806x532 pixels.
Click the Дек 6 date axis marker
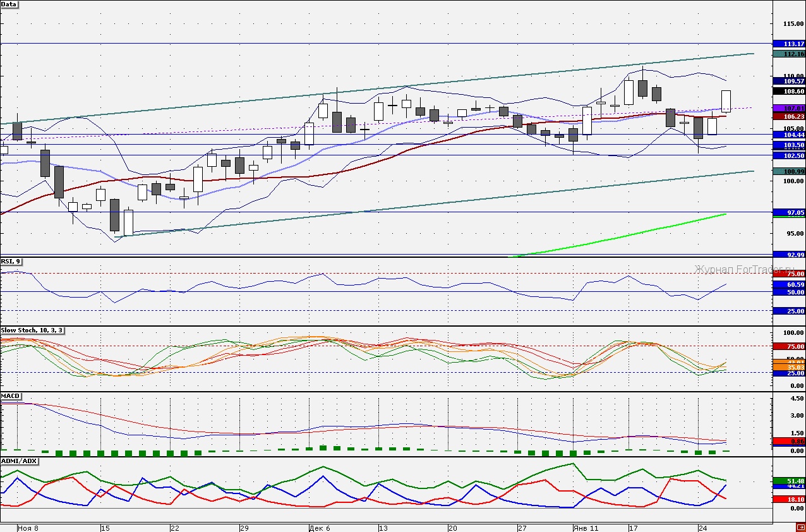pyautogui.click(x=319, y=528)
